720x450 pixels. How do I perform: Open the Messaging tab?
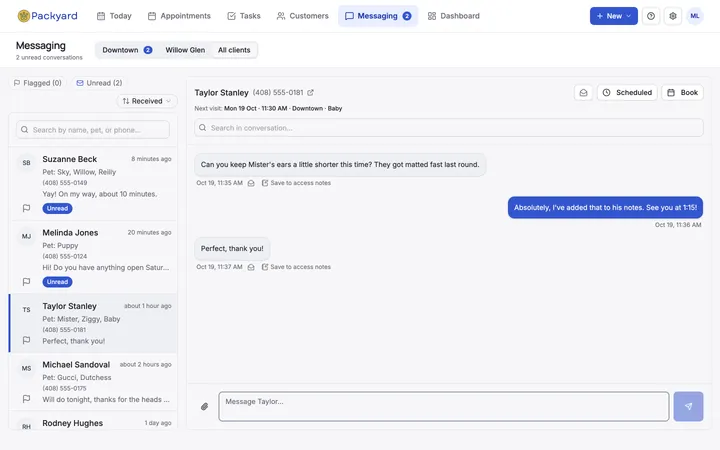pyautogui.click(x=378, y=16)
